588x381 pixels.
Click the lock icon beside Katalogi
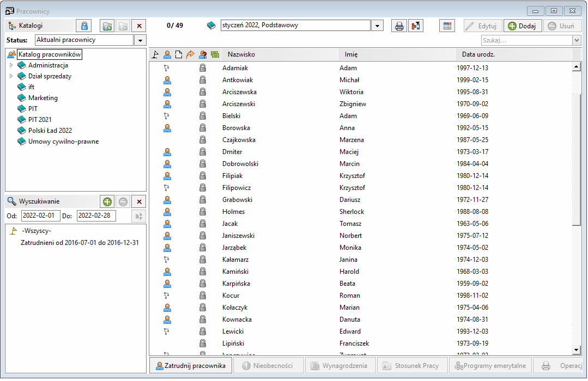(84, 26)
